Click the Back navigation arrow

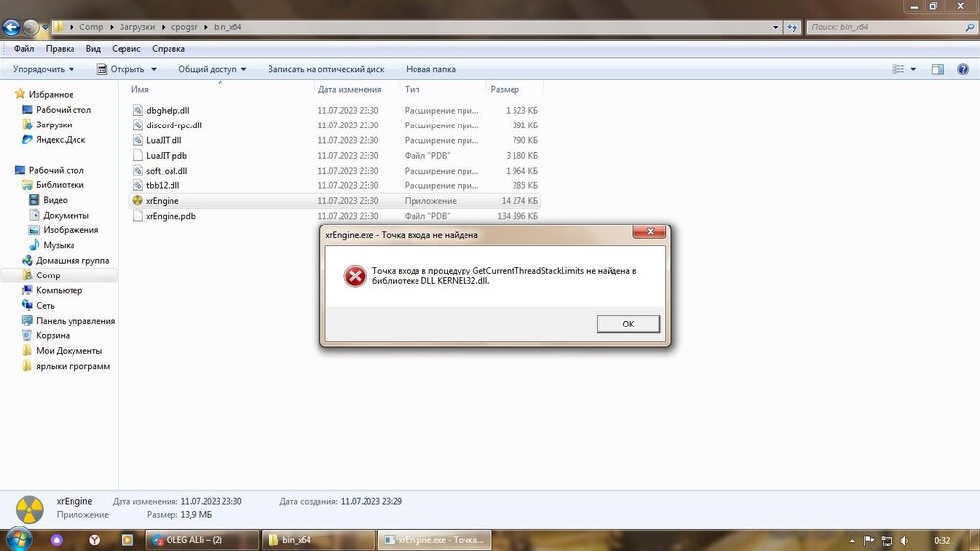coord(11,26)
